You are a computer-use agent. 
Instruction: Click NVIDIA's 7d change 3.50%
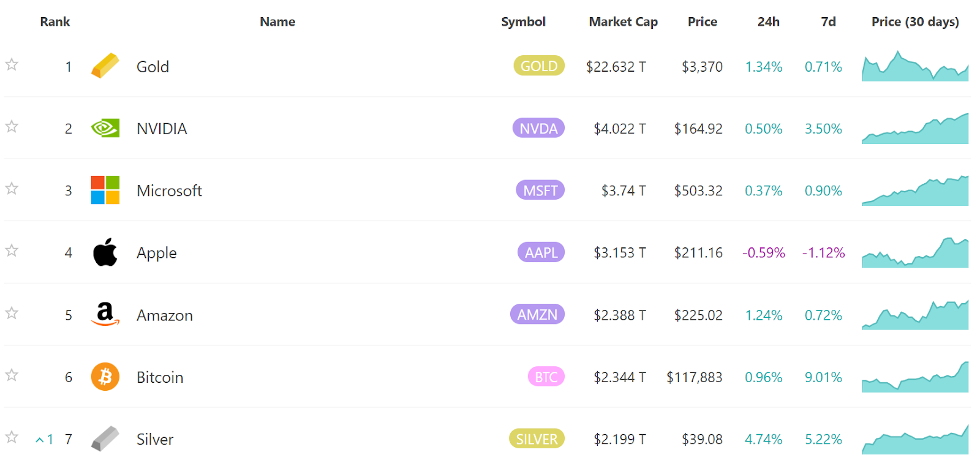pos(823,129)
